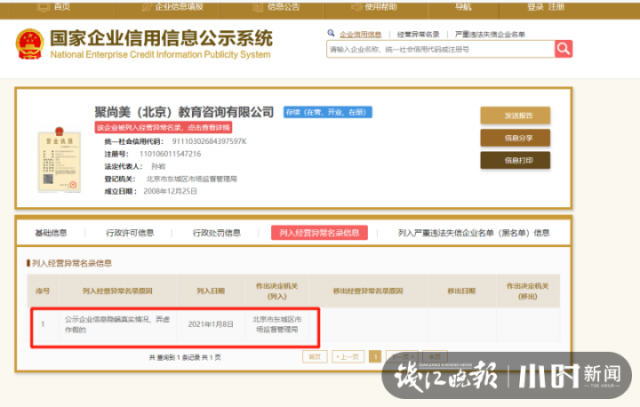Click the 首页 pagination button
The height and width of the screenshot is (407, 640).
(x=315, y=357)
